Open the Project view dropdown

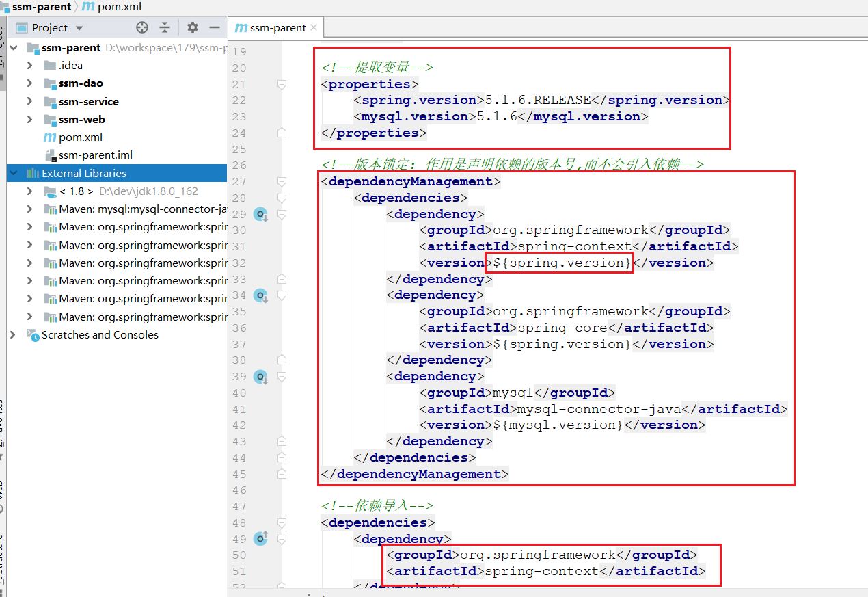[79, 28]
